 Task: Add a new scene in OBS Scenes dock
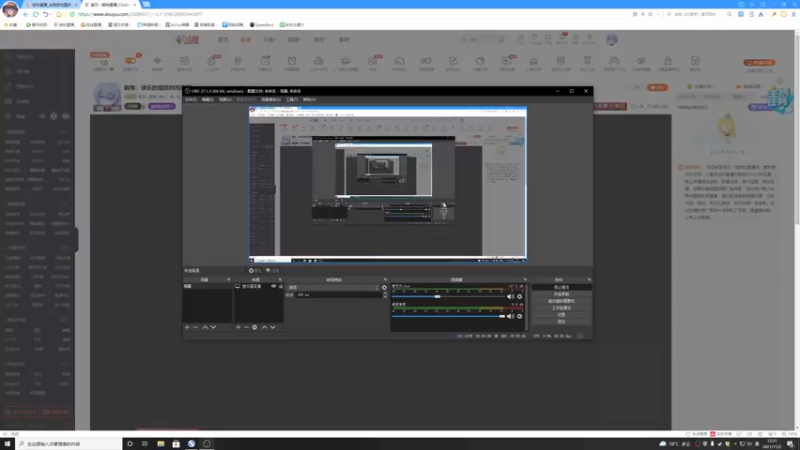pyautogui.click(x=187, y=327)
